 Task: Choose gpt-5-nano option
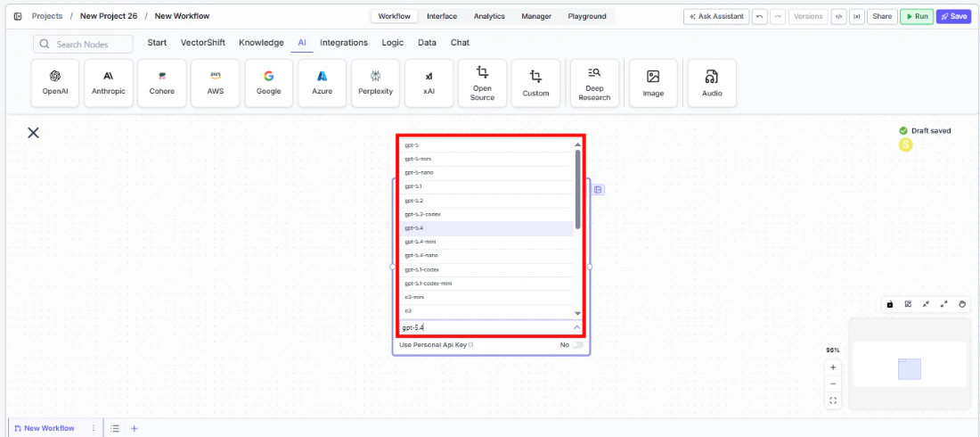point(486,173)
